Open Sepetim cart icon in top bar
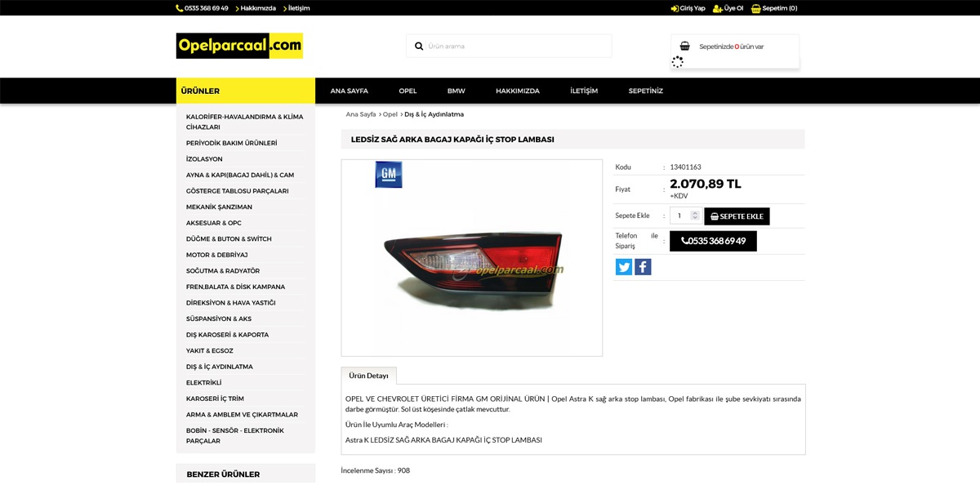The width and height of the screenshot is (980, 490). point(756,8)
